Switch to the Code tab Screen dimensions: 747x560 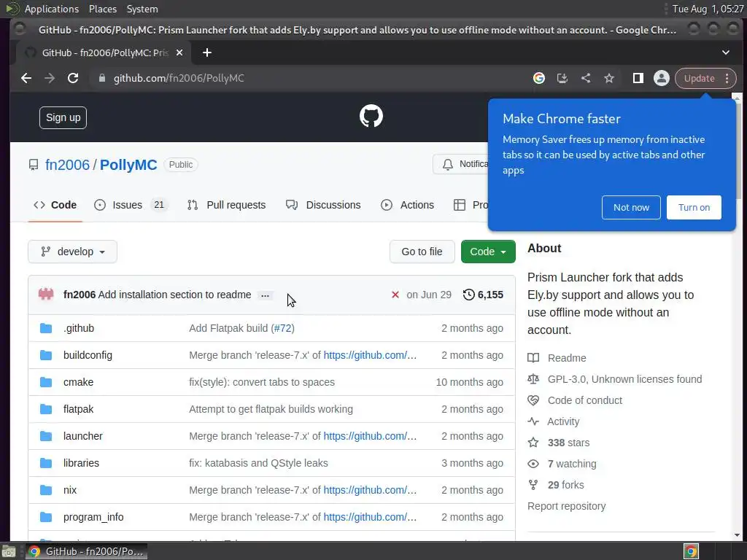pyautogui.click(x=55, y=205)
